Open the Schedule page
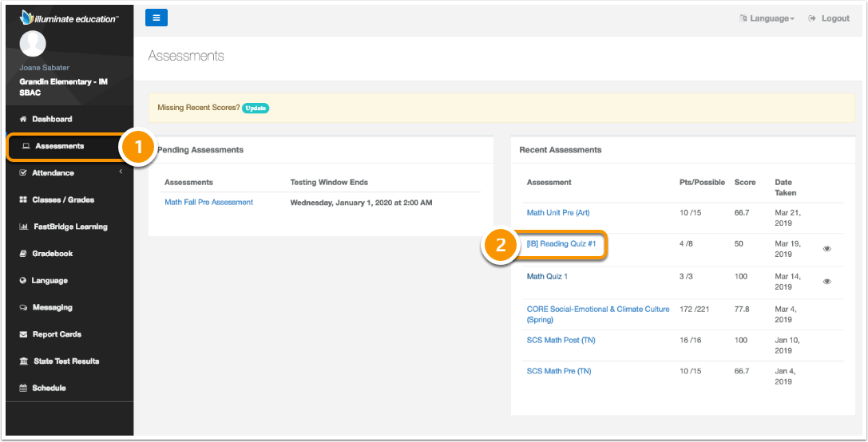The height and width of the screenshot is (442, 868). (x=49, y=388)
